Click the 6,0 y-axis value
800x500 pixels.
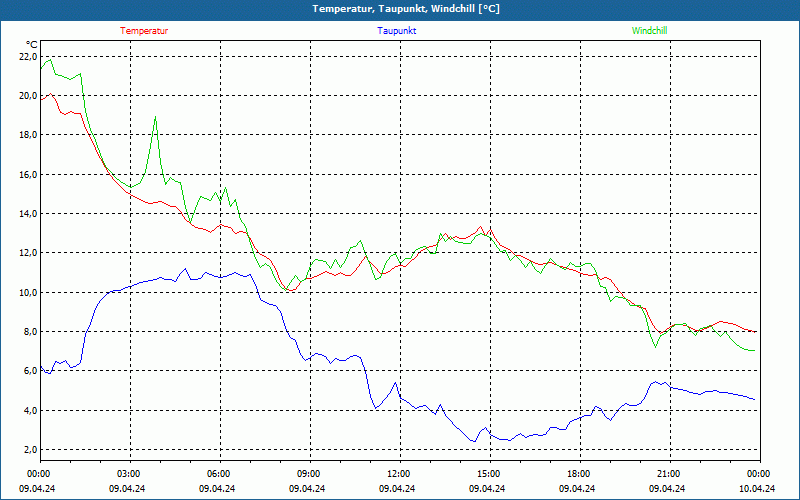pyautogui.click(x=30, y=371)
